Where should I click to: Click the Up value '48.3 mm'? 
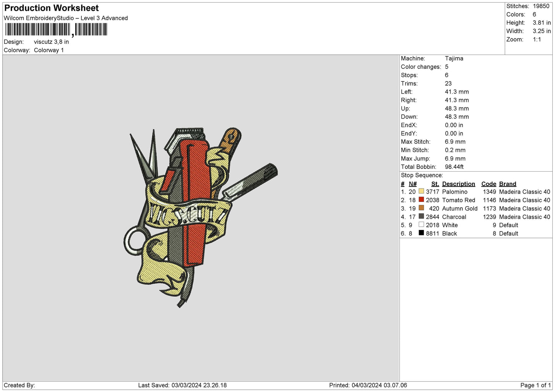pyautogui.click(x=457, y=108)
